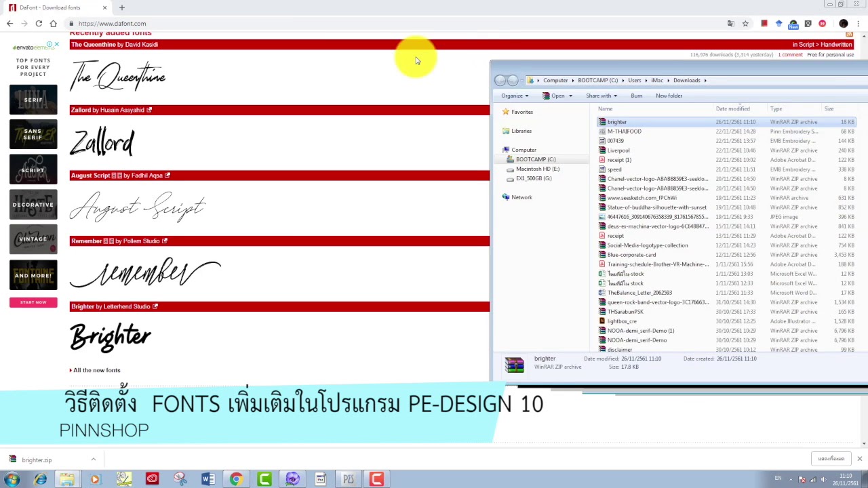Select Network in Explorer sidebar
This screenshot has width=868, height=488.
coord(521,197)
